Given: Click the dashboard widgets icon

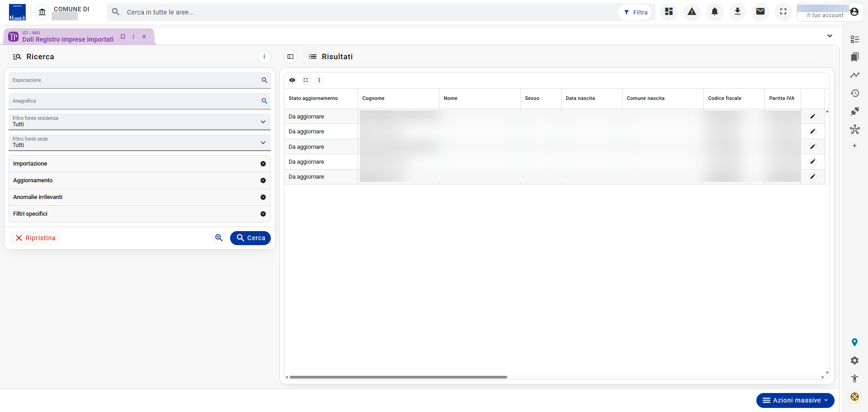Looking at the screenshot, I should (x=669, y=12).
